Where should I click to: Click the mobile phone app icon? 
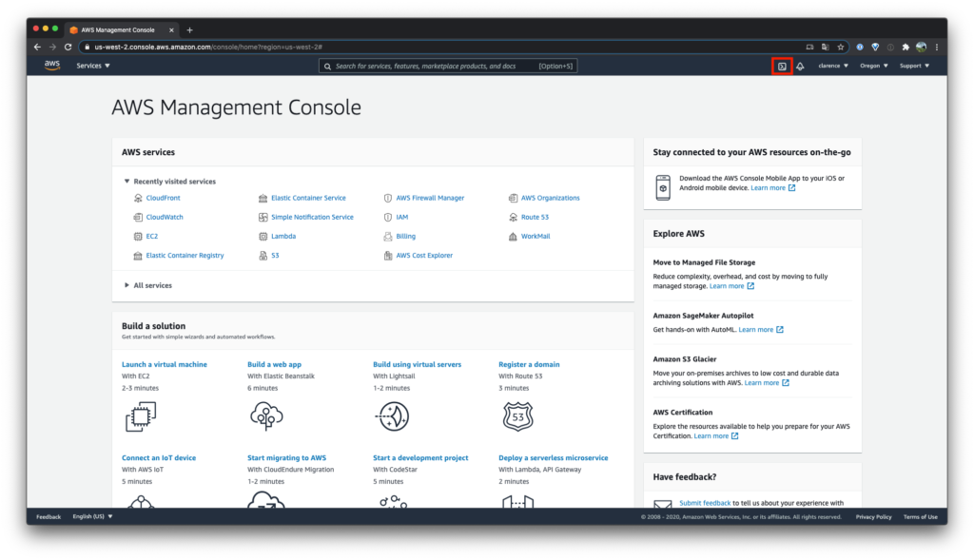pyautogui.click(x=663, y=187)
